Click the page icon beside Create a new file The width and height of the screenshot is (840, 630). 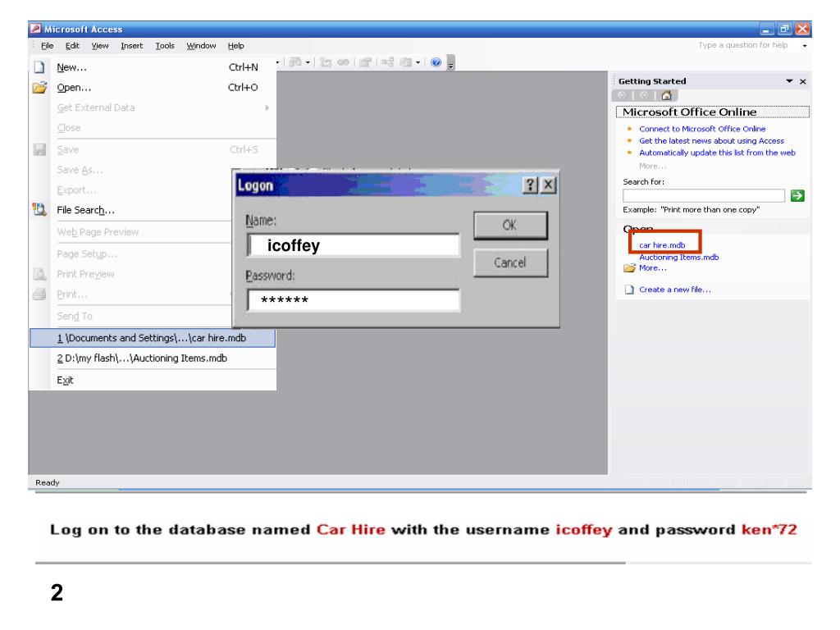point(629,290)
